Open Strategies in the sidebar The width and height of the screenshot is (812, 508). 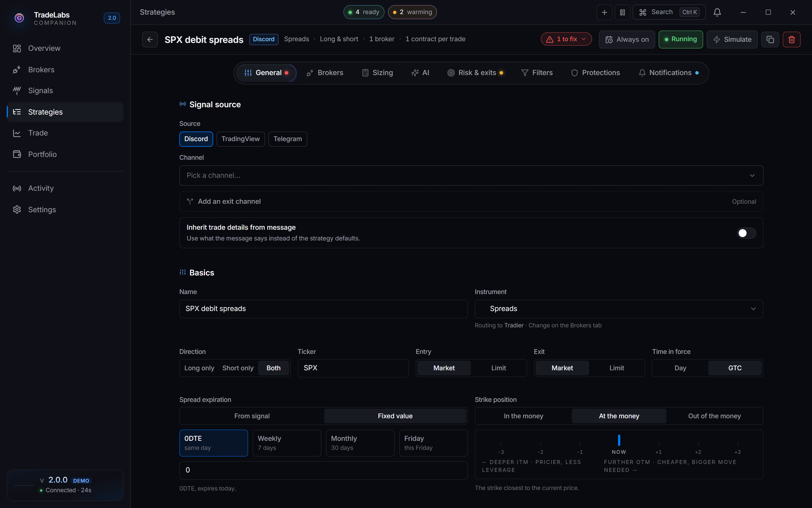[65, 112]
